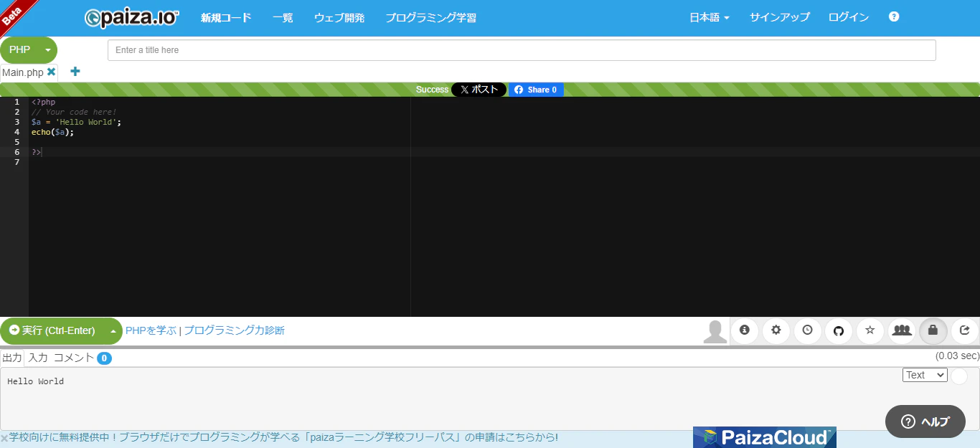980x448 pixels.
Task: Switch to the 入力 tab
Action: pyautogui.click(x=38, y=358)
